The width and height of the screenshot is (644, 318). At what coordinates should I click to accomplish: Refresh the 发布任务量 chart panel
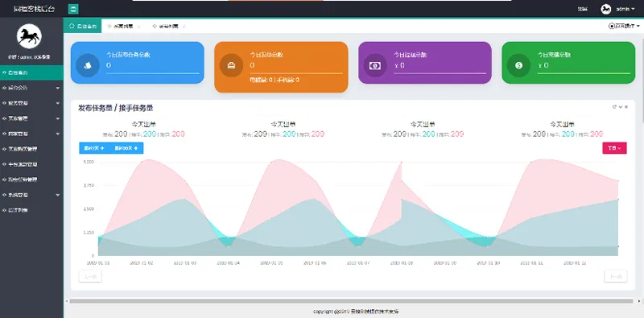click(614, 107)
